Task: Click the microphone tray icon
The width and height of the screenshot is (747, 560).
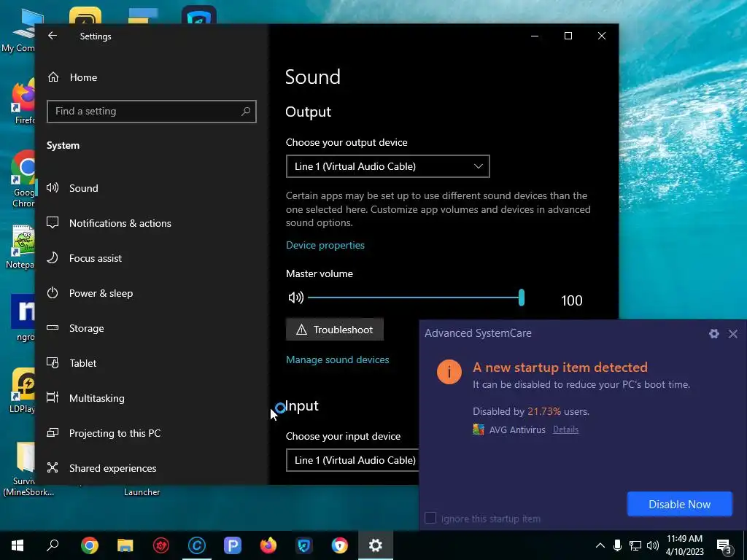Action: tap(617, 545)
